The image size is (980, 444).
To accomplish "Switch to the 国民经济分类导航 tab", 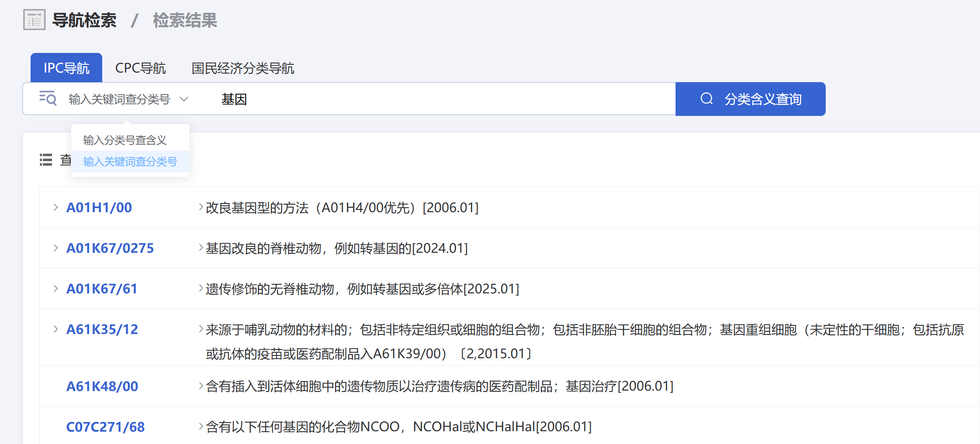I will (x=243, y=68).
